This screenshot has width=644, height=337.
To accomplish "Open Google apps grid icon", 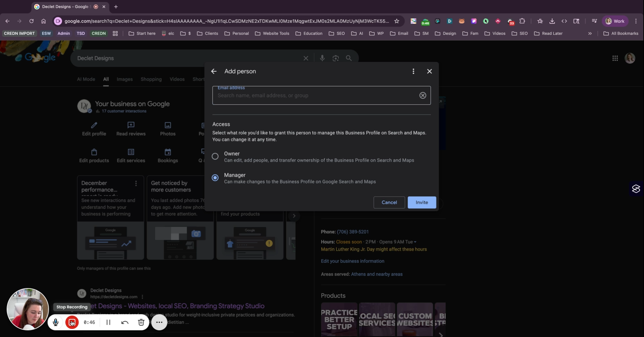I will point(615,58).
